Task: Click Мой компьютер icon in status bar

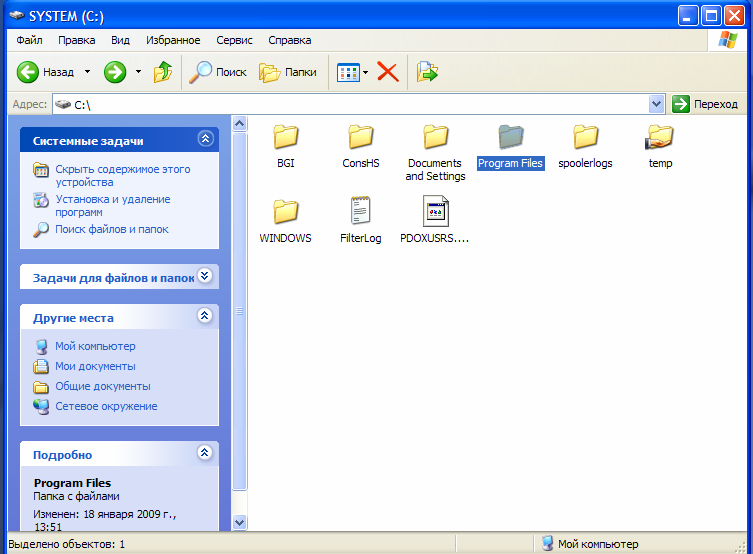Action: [x=547, y=543]
